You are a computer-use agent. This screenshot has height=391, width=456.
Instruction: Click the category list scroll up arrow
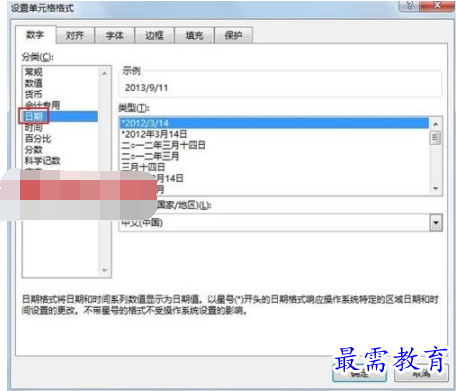(105, 73)
